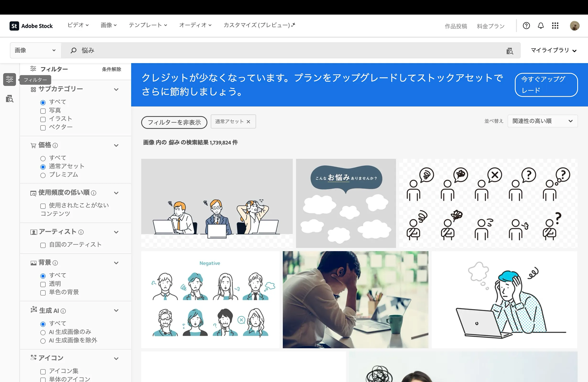588x382 pixels.
Task: Click visual search camera icon in search bar
Action: pyautogui.click(x=510, y=51)
